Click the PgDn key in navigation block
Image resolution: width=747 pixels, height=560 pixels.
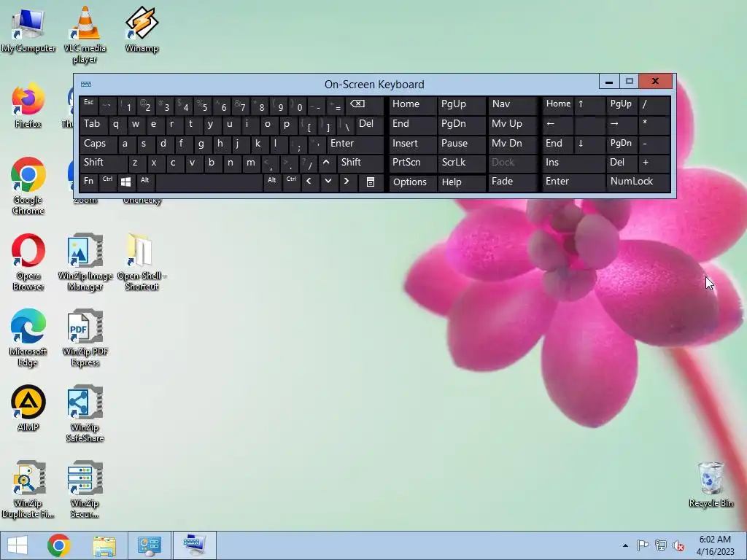pos(461,124)
